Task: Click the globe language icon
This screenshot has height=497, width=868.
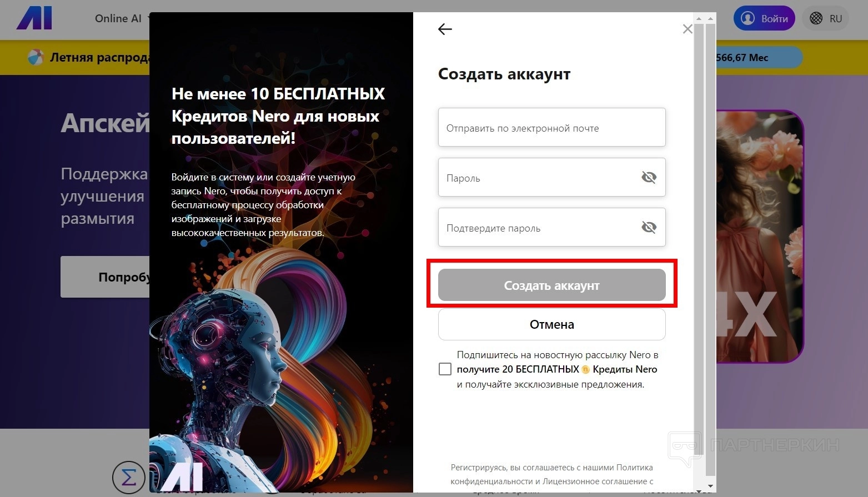Action: click(x=816, y=18)
